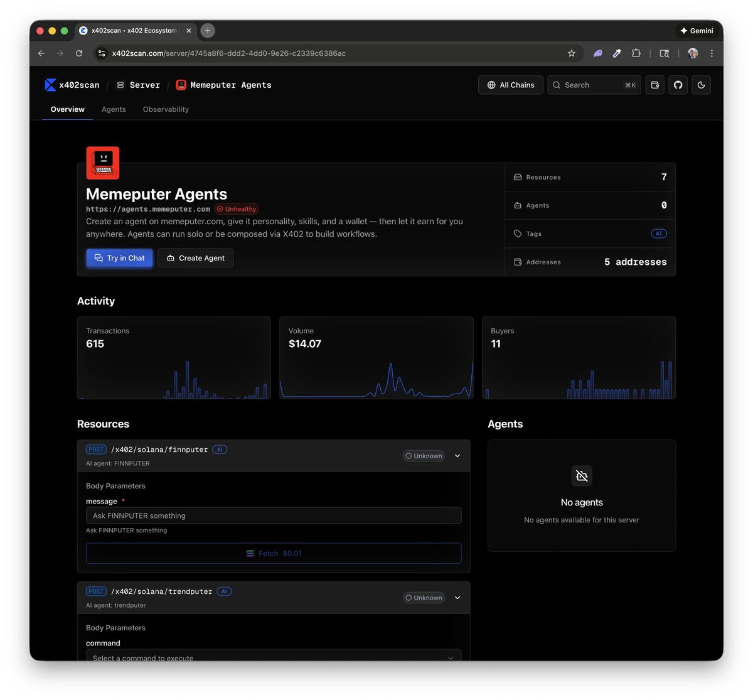This screenshot has width=753, height=700.
Task: Focus the Ask FINNPUTER something message field
Action: click(x=274, y=515)
